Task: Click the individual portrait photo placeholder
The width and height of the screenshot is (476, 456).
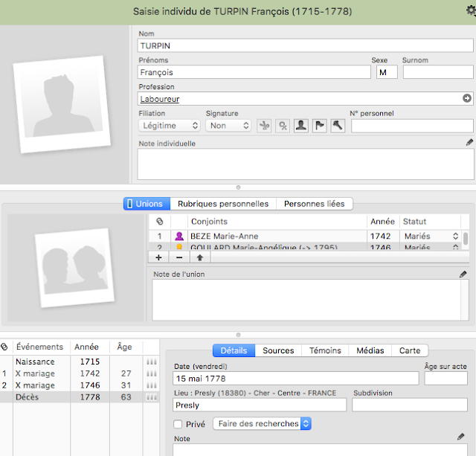Action: [62, 104]
